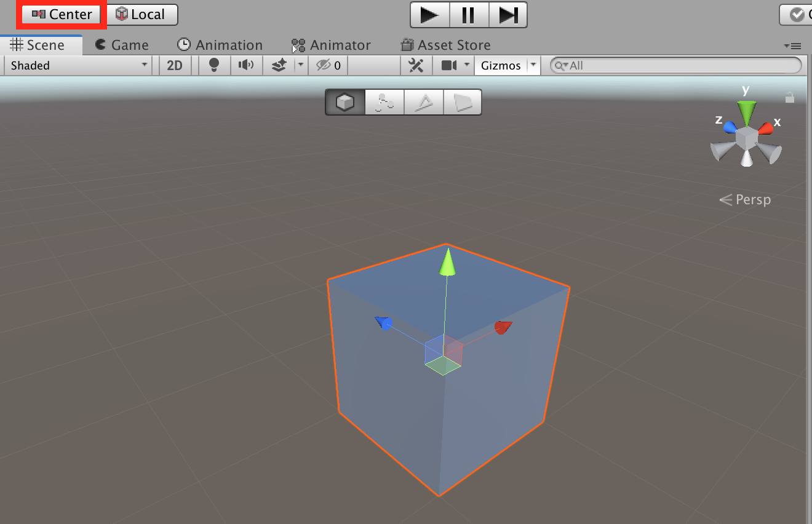Image resolution: width=812 pixels, height=524 pixels.
Task: Click the center cube of orientation gizmo
Action: (x=747, y=137)
